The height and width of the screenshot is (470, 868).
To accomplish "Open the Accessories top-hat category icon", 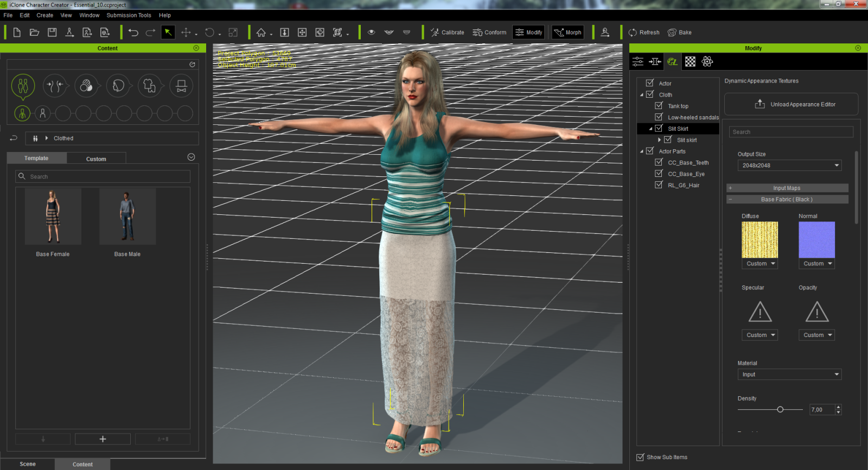I will 181,86.
